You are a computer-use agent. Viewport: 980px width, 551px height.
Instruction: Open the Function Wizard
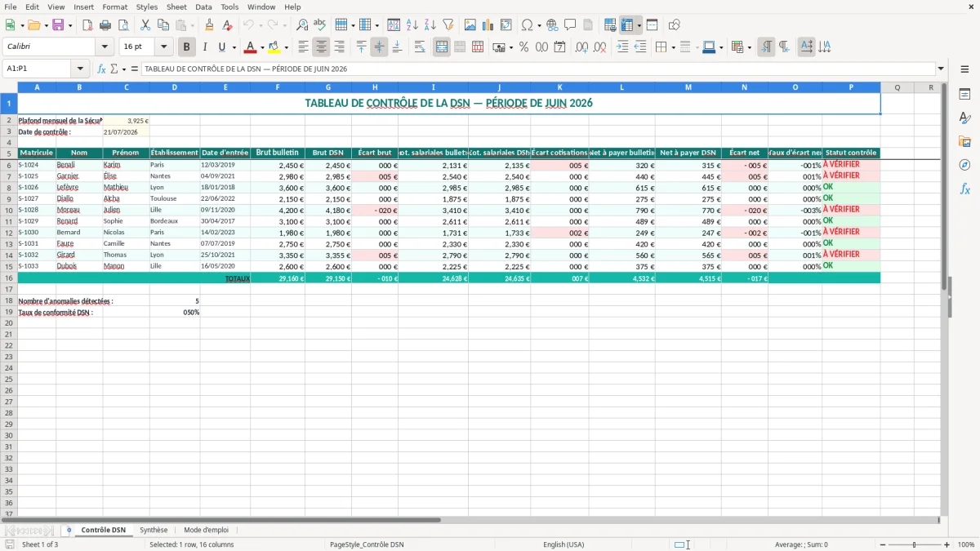(101, 69)
